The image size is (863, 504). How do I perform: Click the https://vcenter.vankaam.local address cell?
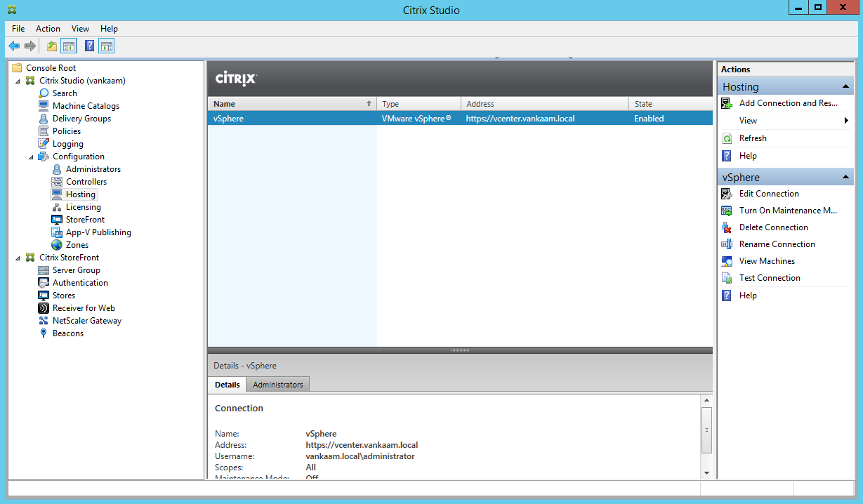pos(520,119)
